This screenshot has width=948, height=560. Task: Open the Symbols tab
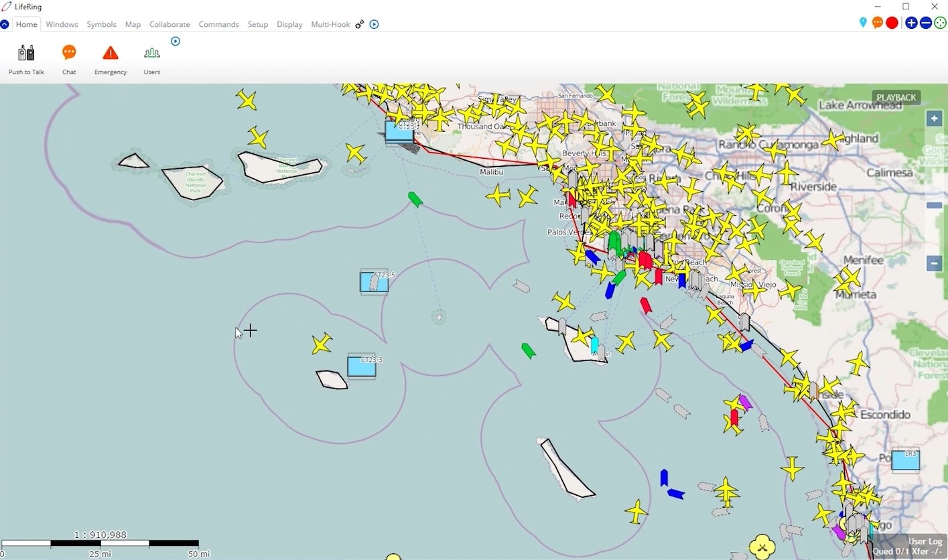(x=102, y=24)
